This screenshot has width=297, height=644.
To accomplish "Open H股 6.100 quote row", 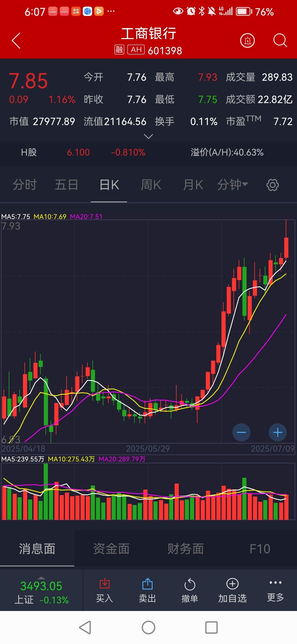I will pos(148,152).
